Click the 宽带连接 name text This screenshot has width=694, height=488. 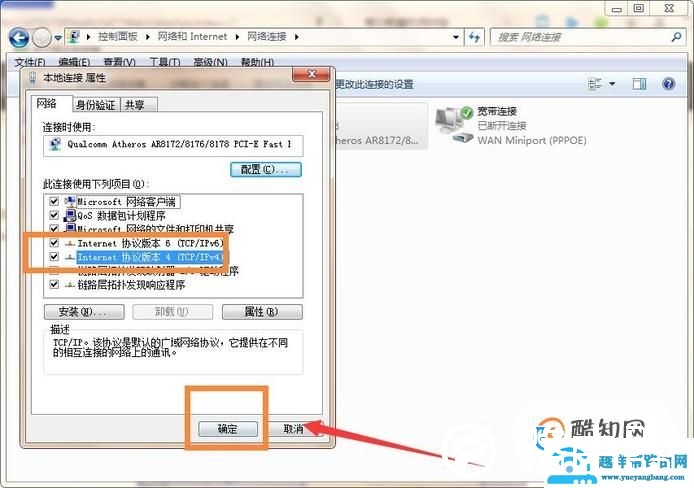coord(497,111)
